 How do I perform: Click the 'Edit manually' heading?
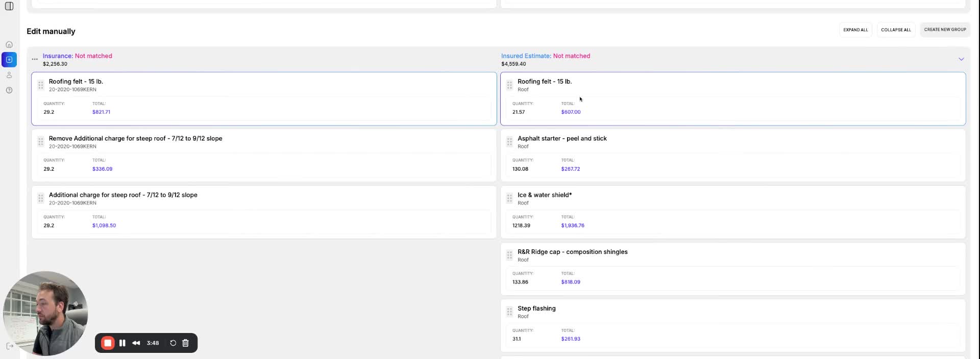51,32
